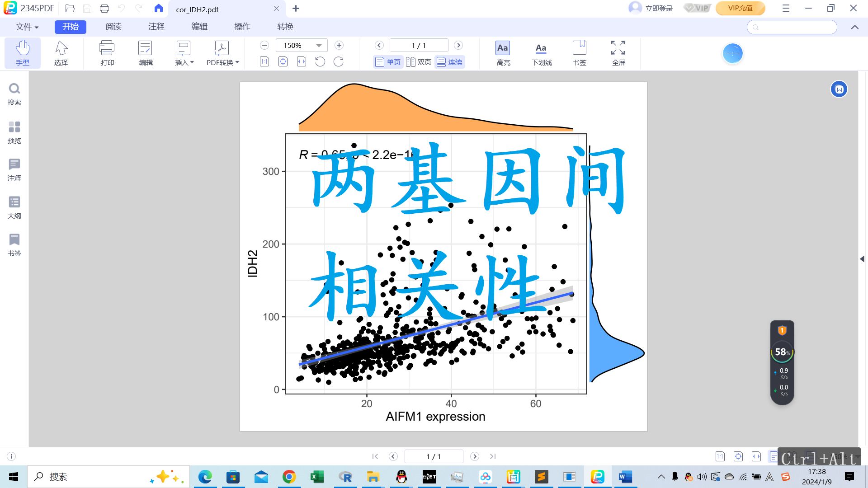
Task: Click the Highlight (高亮) tool
Action: (x=503, y=53)
